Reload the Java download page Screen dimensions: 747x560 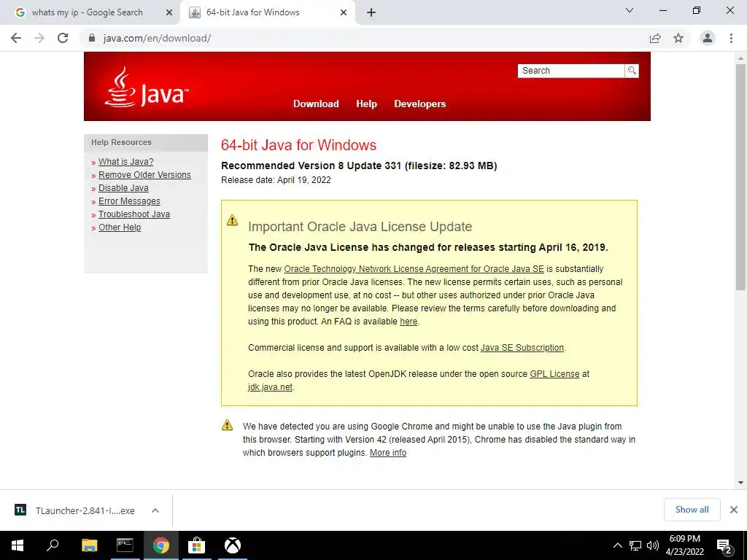63,38
